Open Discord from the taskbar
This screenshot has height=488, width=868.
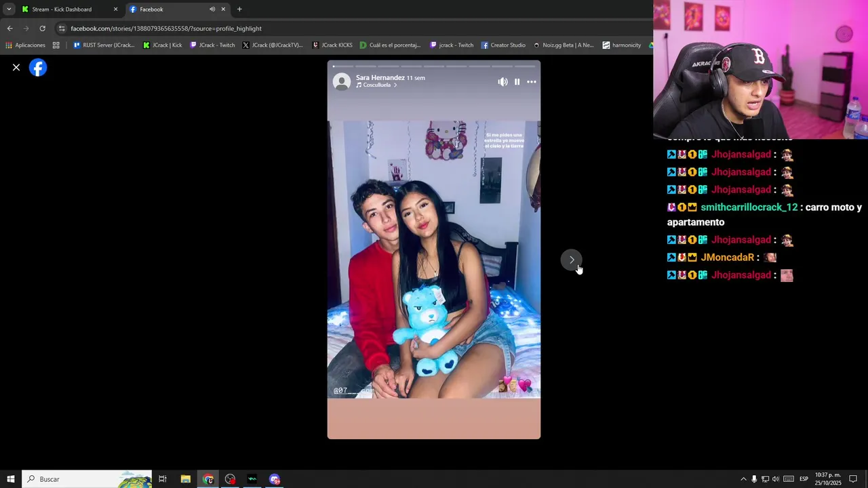tap(275, 479)
